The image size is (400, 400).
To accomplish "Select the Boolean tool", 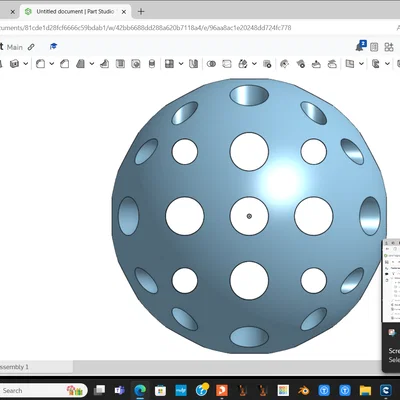I will (211, 64).
